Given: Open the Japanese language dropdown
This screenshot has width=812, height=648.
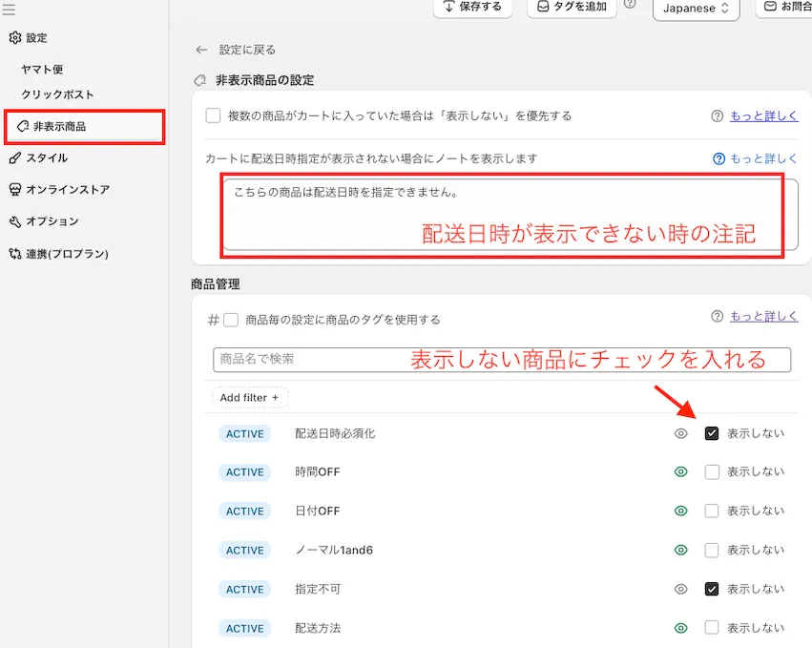Looking at the screenshot, I should [696, 8].
